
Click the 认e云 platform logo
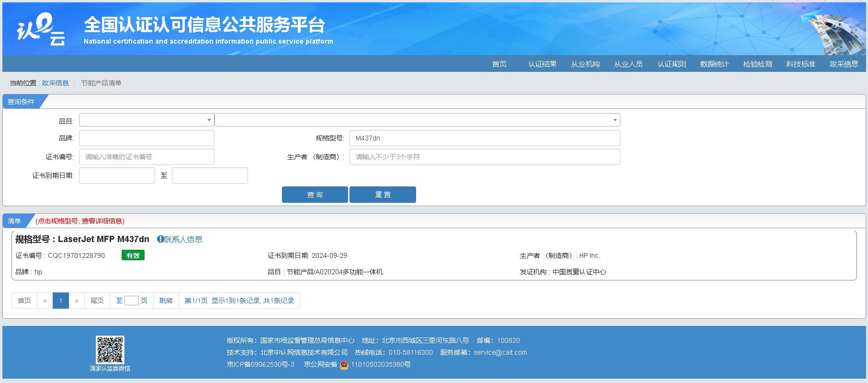[x=41, y=30]
